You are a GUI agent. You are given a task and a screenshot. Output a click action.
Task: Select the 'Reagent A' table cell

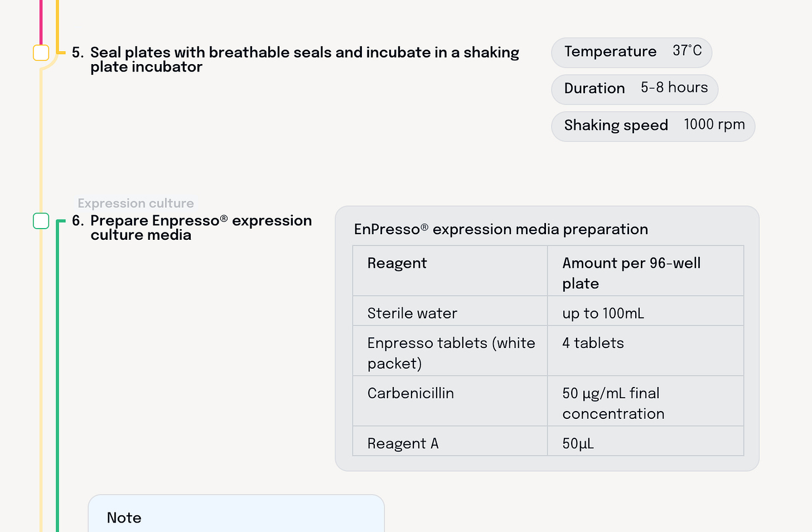point(450,444)
